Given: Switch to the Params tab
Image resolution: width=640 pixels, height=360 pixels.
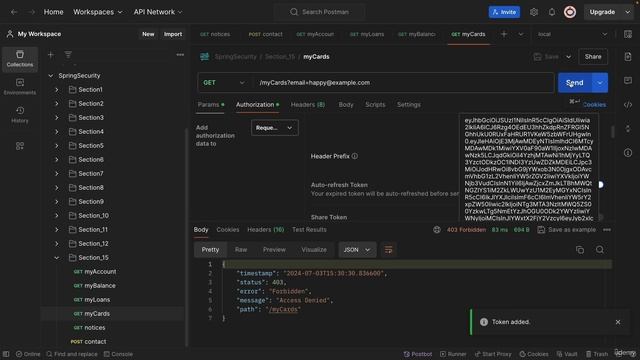Looking at the screenshot, I should point(211,104).
